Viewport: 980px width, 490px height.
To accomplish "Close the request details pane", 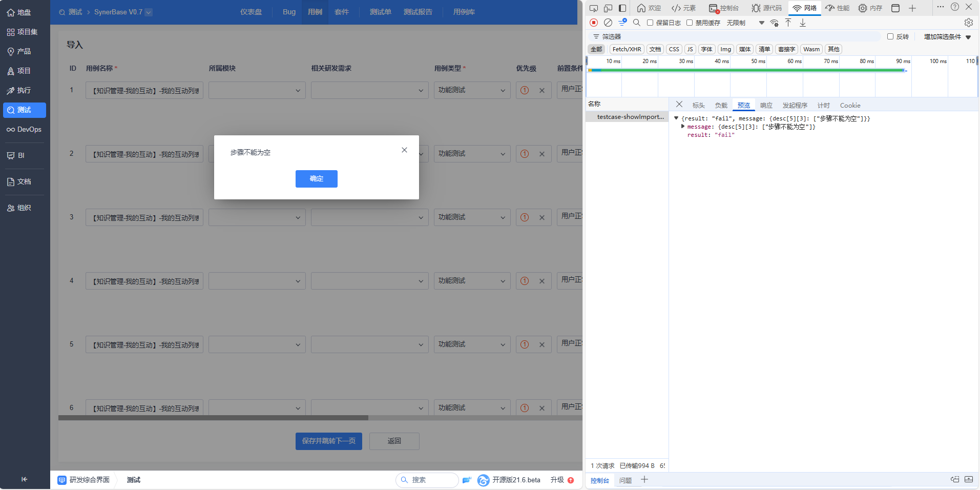I will point(679,105).
